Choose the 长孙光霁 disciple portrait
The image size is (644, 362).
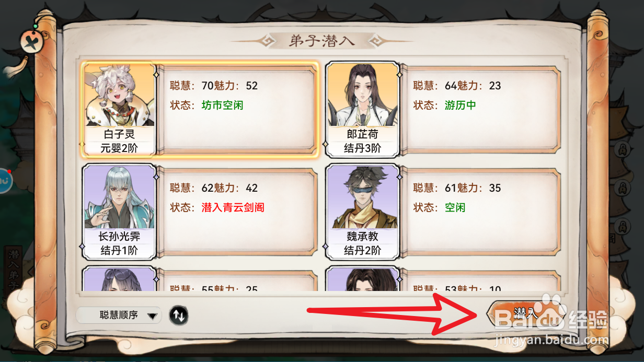coord(119,212)
